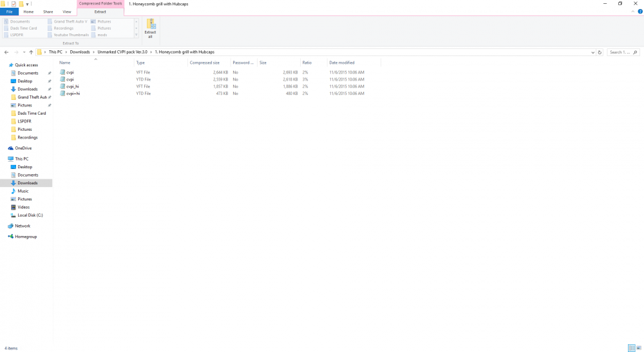Click the 3% ratio cell
Viewport: 644px width, 352px height.
coord(305,79)
